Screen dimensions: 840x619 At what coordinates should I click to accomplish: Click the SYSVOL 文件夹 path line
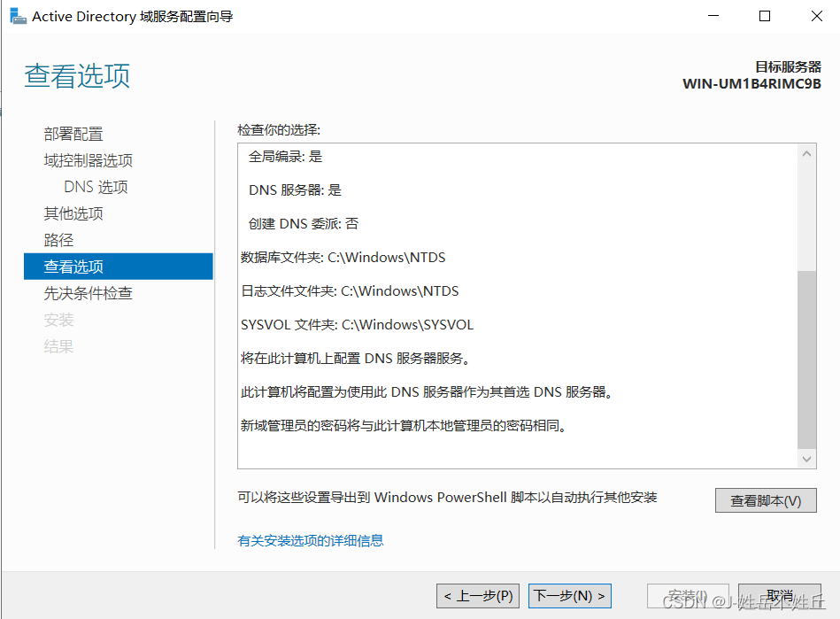point(358,325)
